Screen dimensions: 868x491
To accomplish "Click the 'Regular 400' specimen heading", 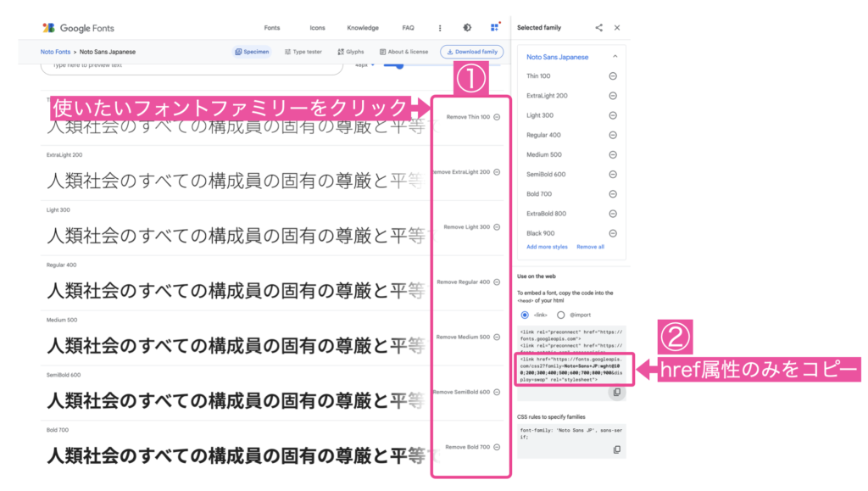I will pyautogui.click(x=61, y=265).
